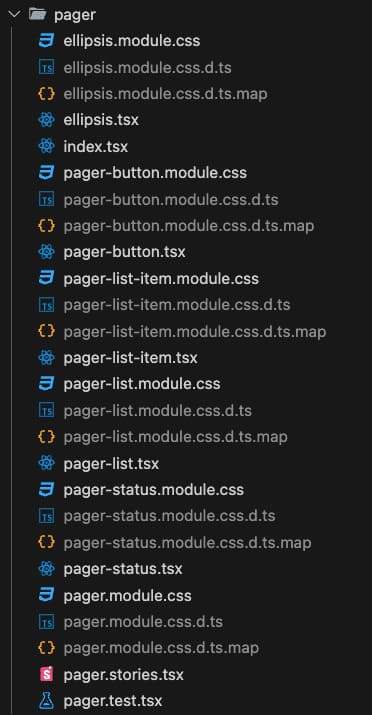Click React icon of pager-list-item.tsx
The width and height of the screenshot is (372, 715).
tap(46, 358)
